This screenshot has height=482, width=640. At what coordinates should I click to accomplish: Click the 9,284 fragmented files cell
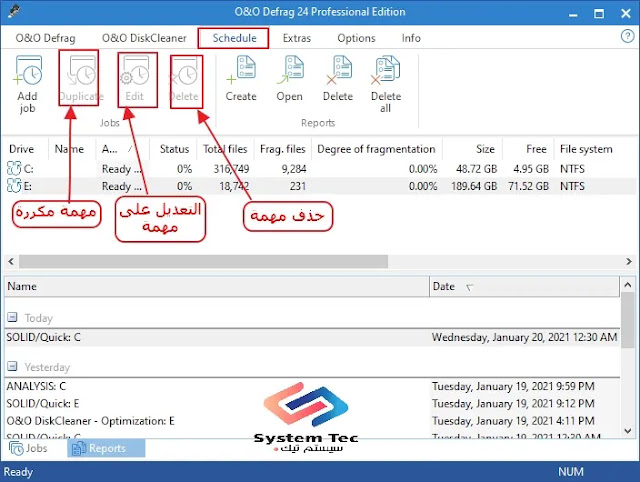294,169
